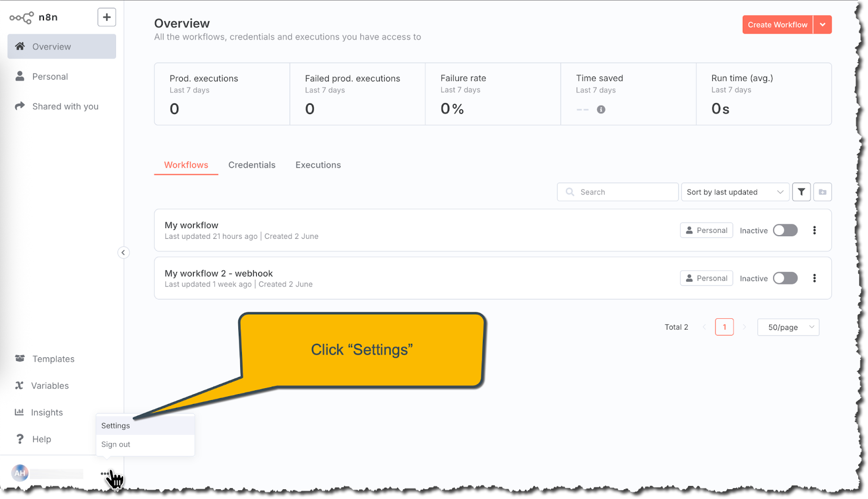Viewport: 868px width, 499px height.
Task: Activate the My workflow toggle
Action: (785, 230)
